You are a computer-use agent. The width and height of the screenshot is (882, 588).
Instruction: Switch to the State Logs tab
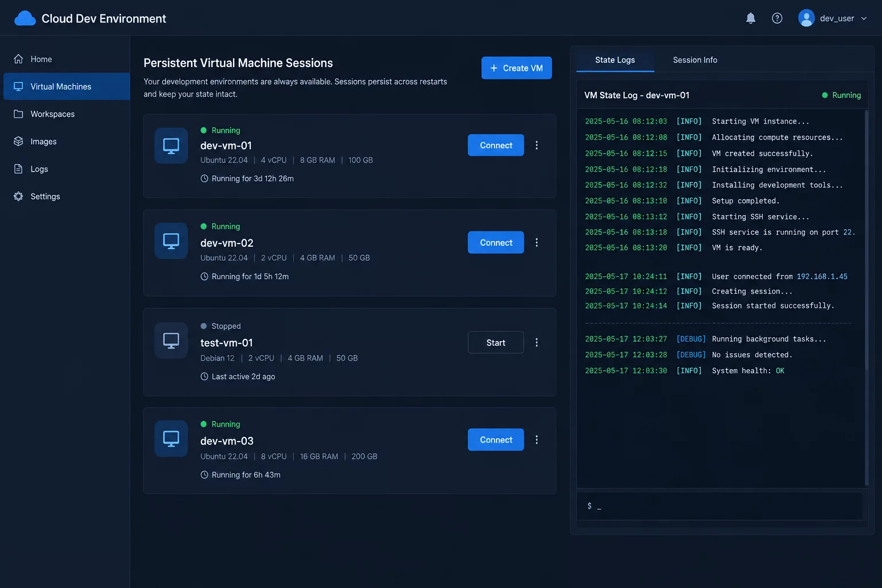click(615, 60)
